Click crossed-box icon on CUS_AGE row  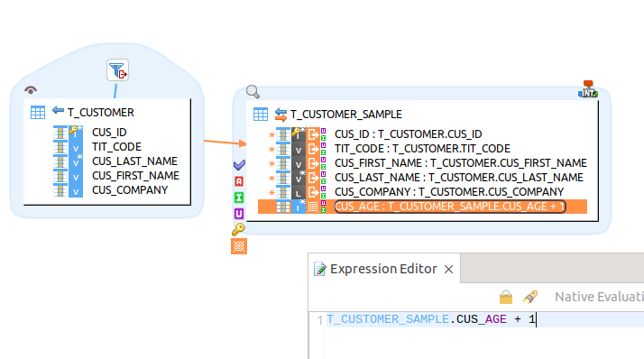click(313, 207)
